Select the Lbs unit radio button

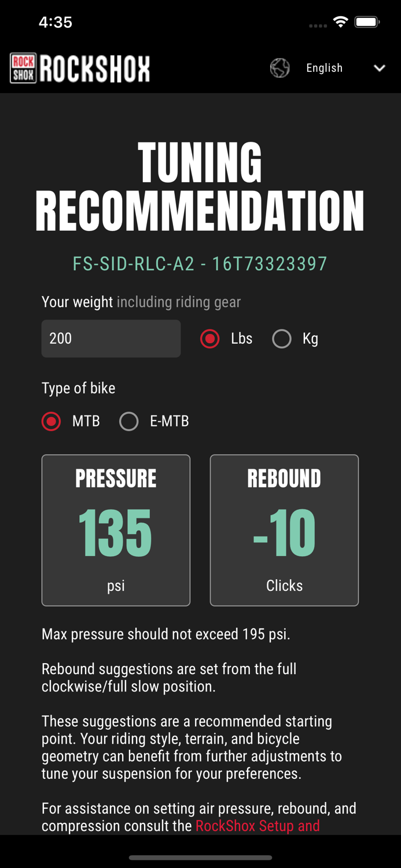[209, 339]
